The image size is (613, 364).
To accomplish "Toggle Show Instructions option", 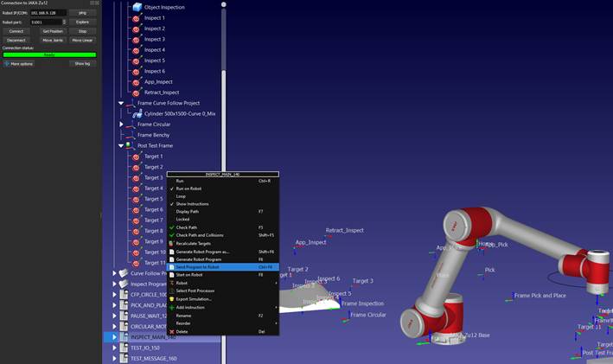I will (171, 203).
